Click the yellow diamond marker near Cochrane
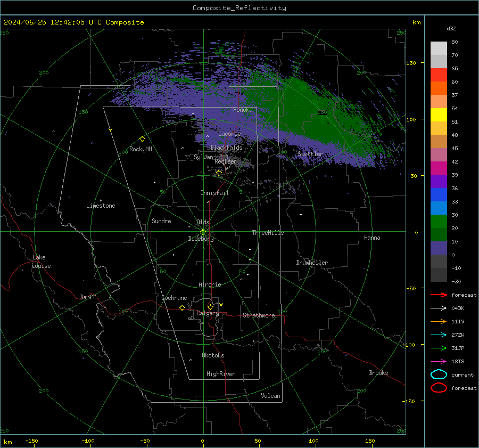The image size is (479, 448). (x=182, y=307)
